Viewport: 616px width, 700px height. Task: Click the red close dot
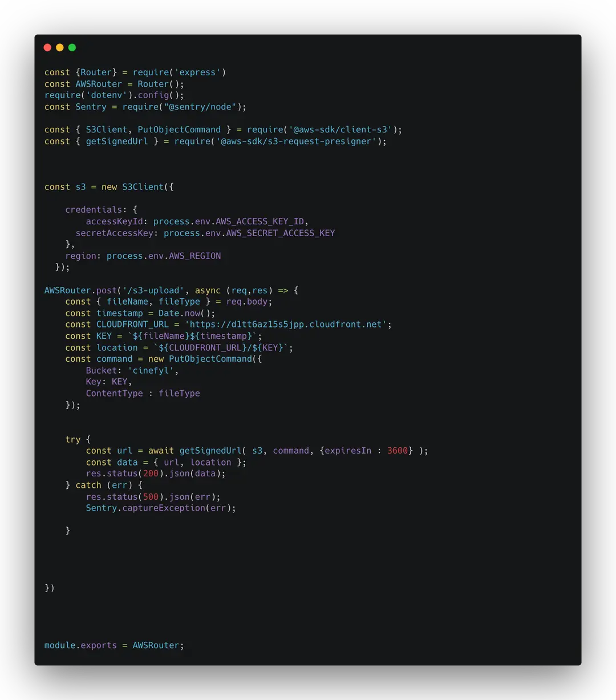pos(47,47)
